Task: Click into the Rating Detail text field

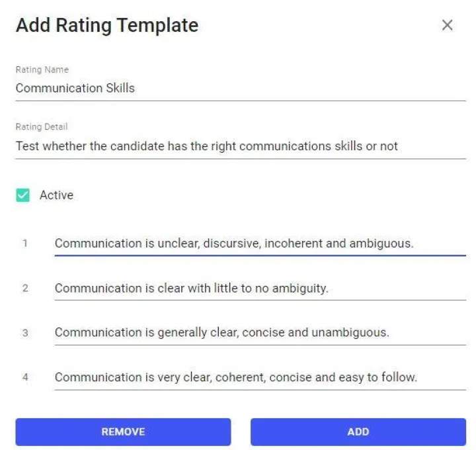Action: click(241, 146)
